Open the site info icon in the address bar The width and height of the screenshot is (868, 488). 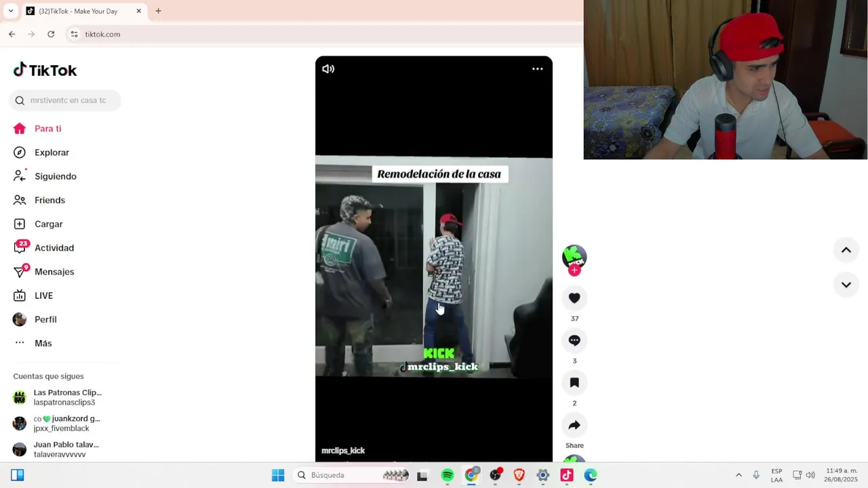(74, 34)
